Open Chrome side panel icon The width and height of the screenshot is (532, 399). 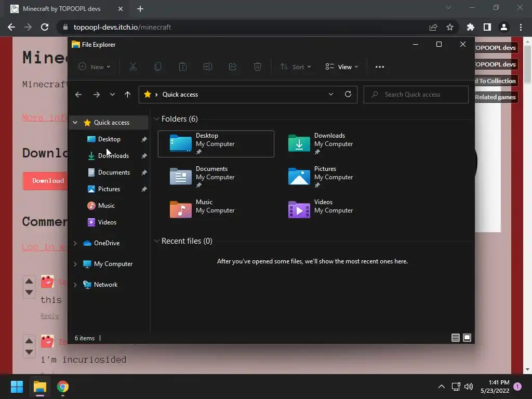[487, 27]
